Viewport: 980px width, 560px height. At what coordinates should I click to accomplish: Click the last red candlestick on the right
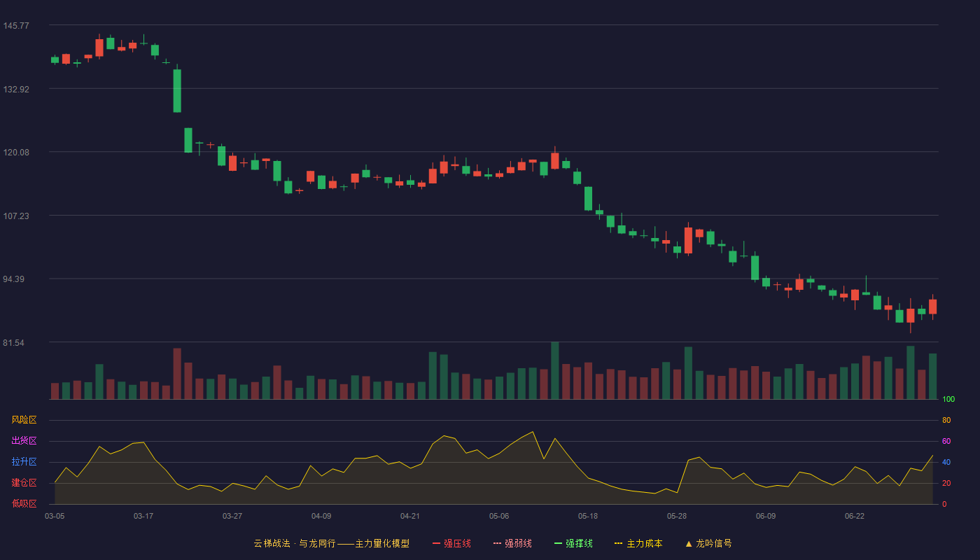click(x=932, y=307)
